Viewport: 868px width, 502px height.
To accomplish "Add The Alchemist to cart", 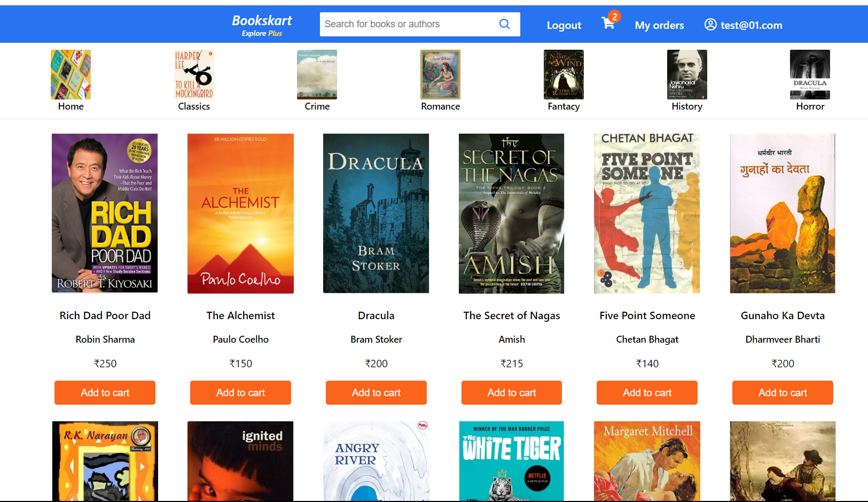I will pos(240,392).
